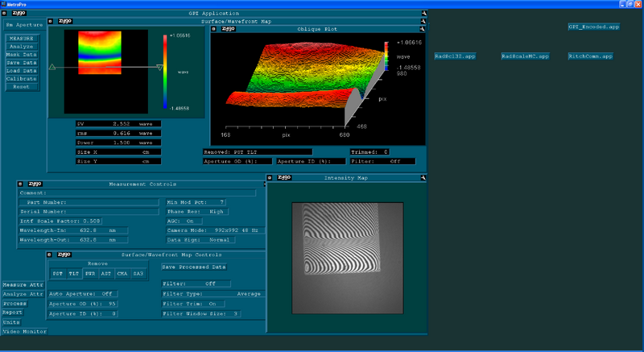Image resolution: width=644 pixels, height=352 pixels.
Task: Click the Aperture OD (%) 95 field
Action: 83,304
